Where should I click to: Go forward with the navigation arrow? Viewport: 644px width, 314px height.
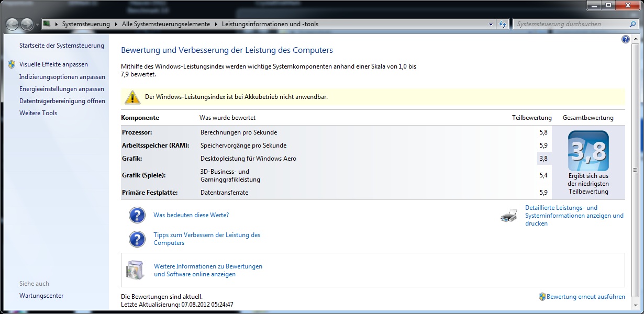point(27,24)
